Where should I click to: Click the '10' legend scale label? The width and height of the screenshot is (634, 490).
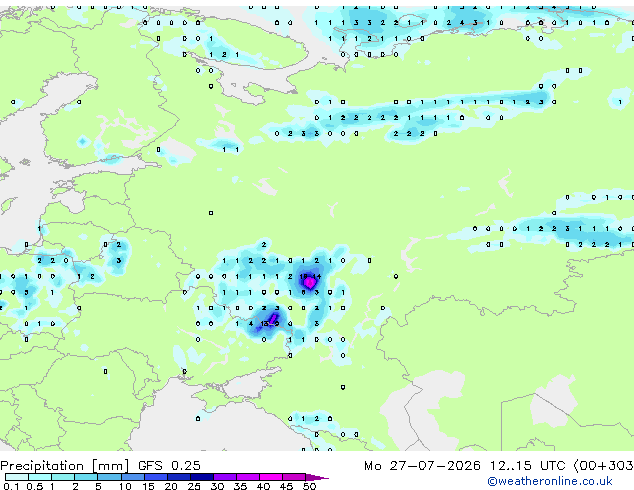(125, 486)
